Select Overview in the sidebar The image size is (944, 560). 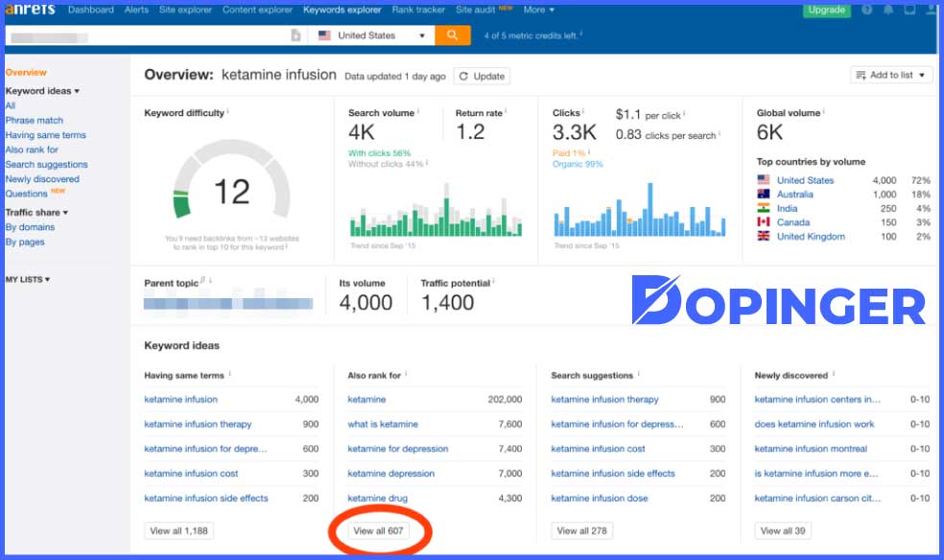point(26,72)
